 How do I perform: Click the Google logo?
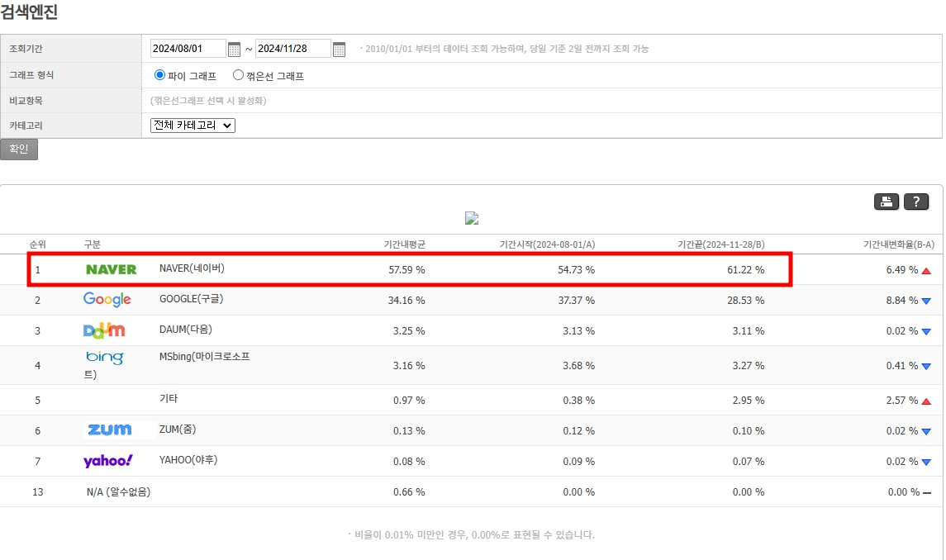[x=107, y=299]
